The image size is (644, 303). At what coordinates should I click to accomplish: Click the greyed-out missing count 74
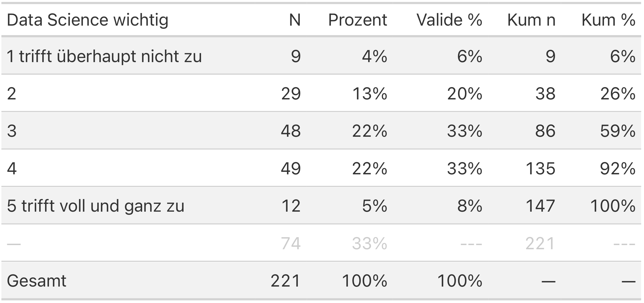(x=291, y=244)
